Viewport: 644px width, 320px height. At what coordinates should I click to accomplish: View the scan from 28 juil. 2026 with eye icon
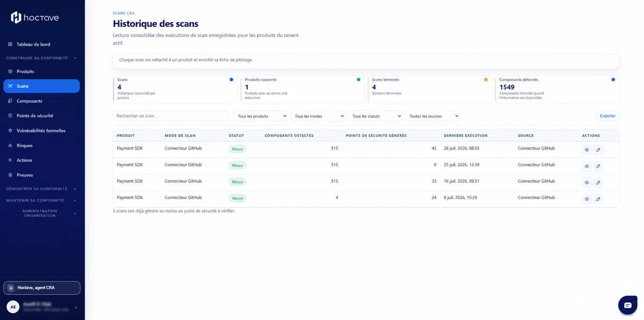[586, 150]
